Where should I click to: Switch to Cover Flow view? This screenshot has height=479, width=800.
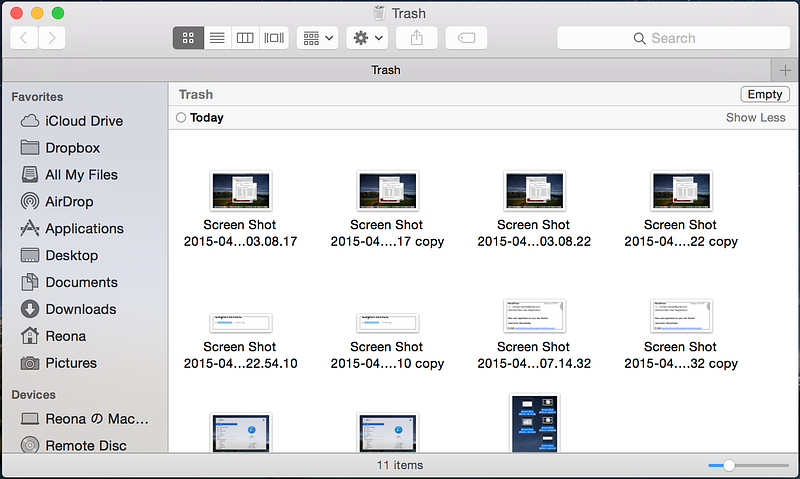[274, 38]
